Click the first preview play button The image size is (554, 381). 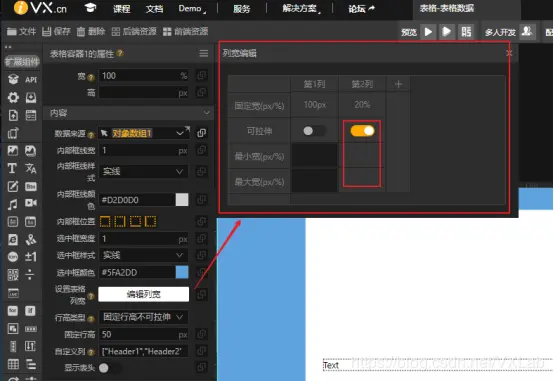[x=428, y=32]
